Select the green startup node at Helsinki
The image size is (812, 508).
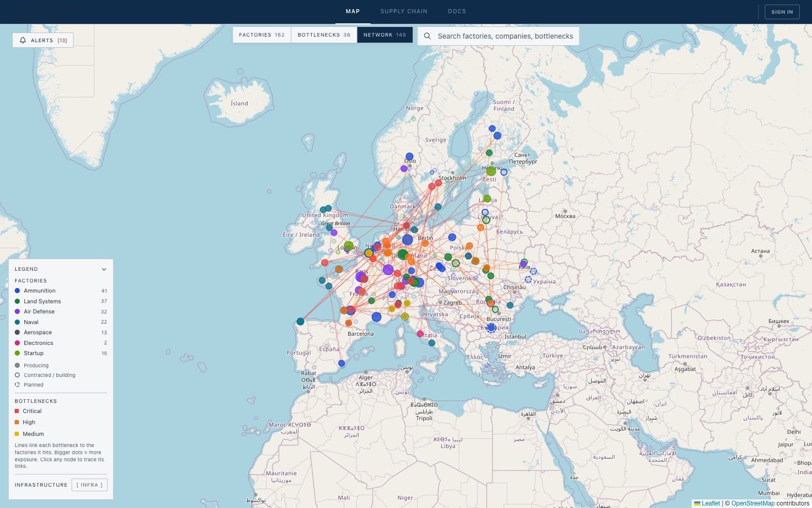pyautogui.click(x=491, y=171)
